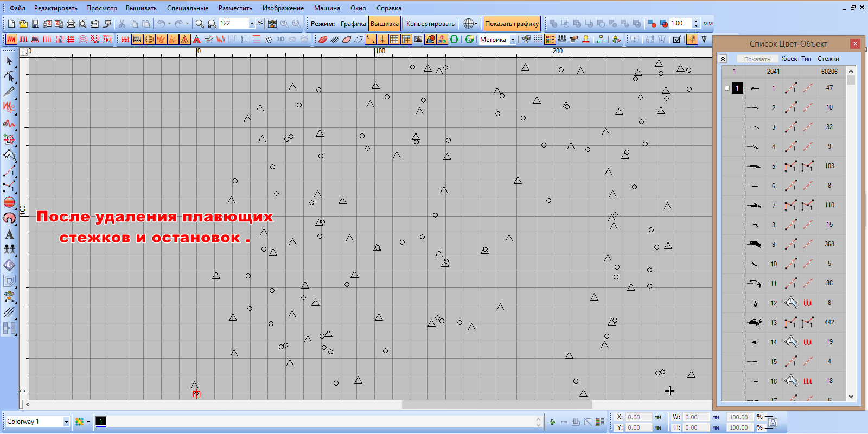Open the Специальные menu
Screen dimensions: 868x434
188,8
